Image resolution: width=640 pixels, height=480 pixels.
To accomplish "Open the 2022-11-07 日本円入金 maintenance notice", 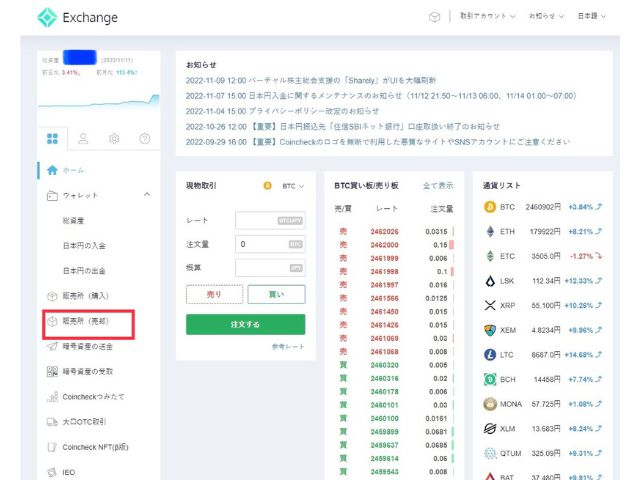I will pyautogui.click(x=381, y=96).
